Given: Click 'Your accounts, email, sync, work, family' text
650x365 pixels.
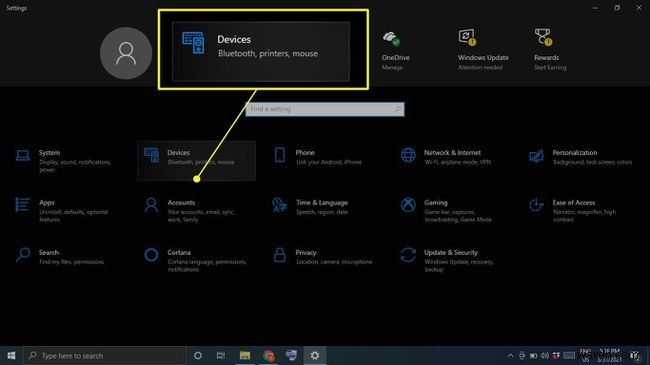Looking at the screenshot, I should pos(201,215).
